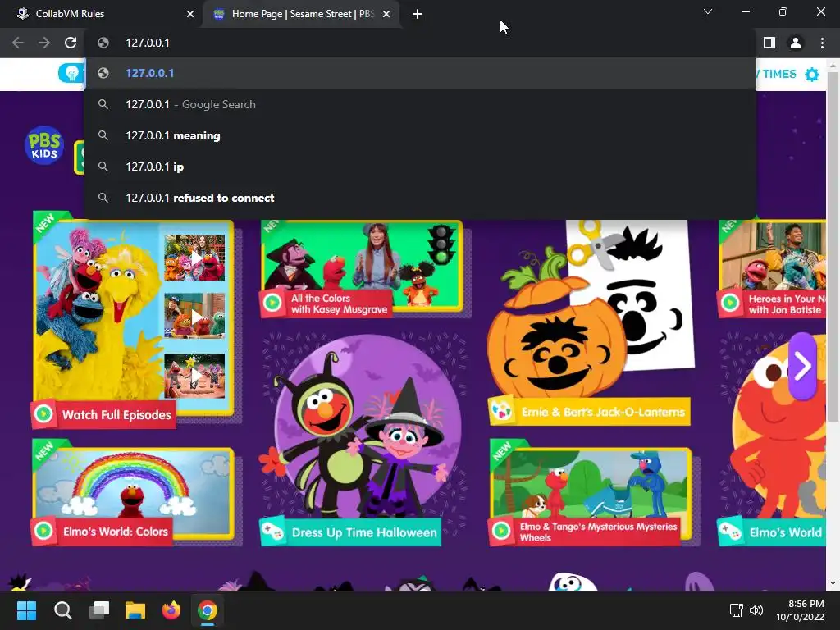Switch to the CollabVM Rules tab

pos(101,14)
